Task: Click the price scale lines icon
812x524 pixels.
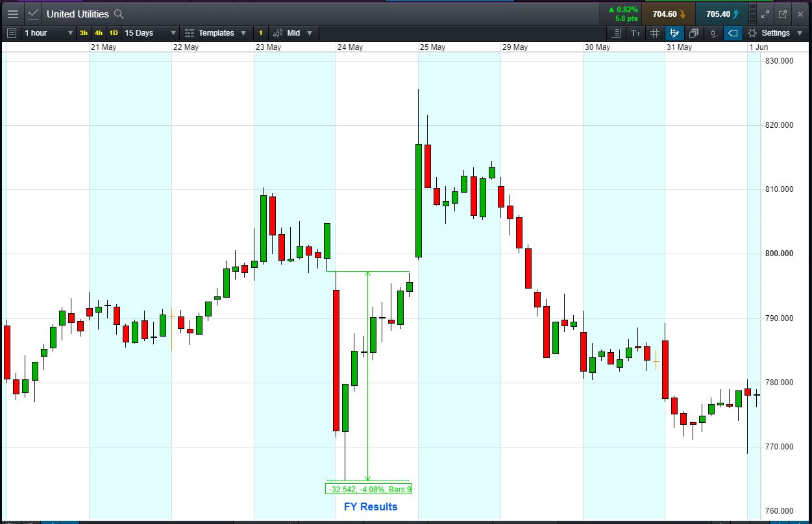Action: coord(617,33)
